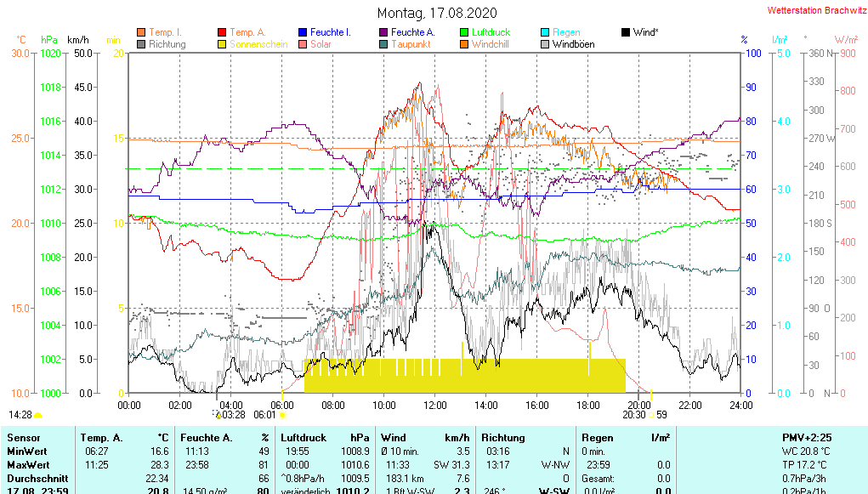Click the orange Temp. I. legend swatch

click(140, 32)
